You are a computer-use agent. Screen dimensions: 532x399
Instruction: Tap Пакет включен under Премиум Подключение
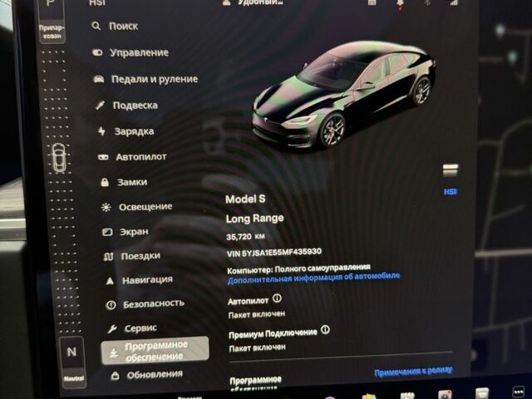[257, 348]
